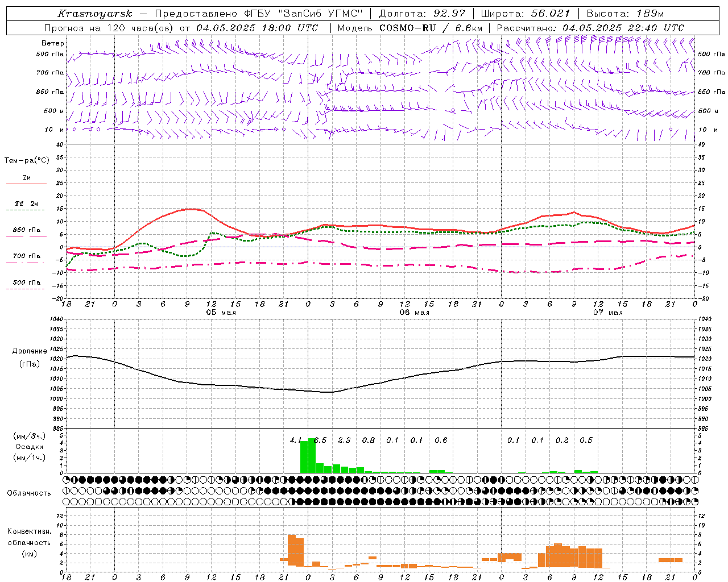Click the Модель COSMO-RU / 6.6км text
The width and height of the screenshot is (728, 582).
click(410, 28)
